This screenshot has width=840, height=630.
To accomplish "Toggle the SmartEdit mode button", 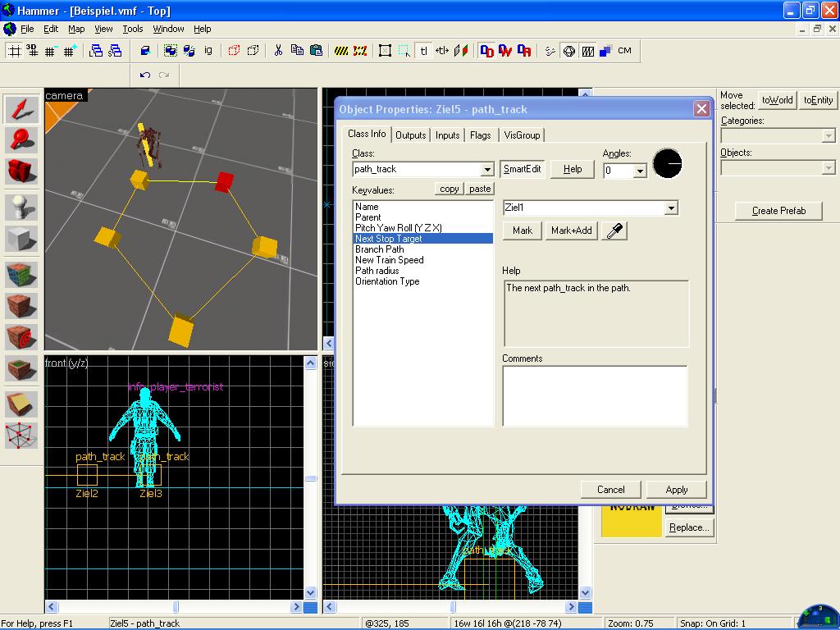I will click(x=522, y=169).
